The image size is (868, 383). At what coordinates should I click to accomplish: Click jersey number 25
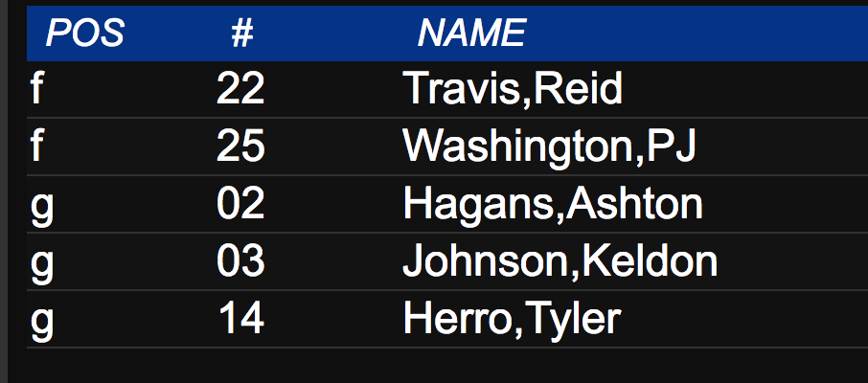[240, 146]
